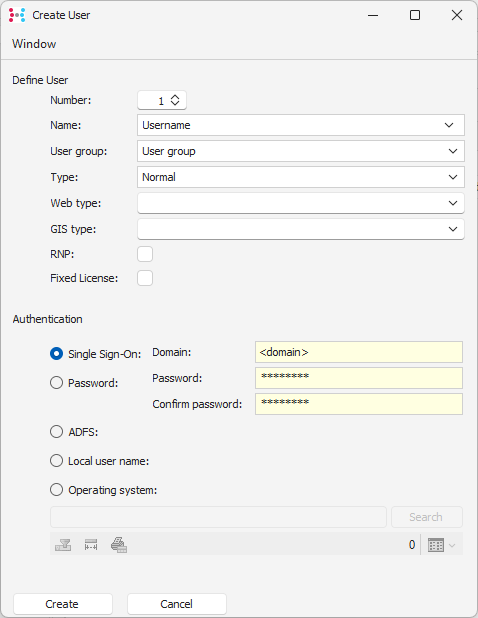The height and width of the screenshot is (618, 478).
Task: Click the Cancel button
Action: point(177,604)
